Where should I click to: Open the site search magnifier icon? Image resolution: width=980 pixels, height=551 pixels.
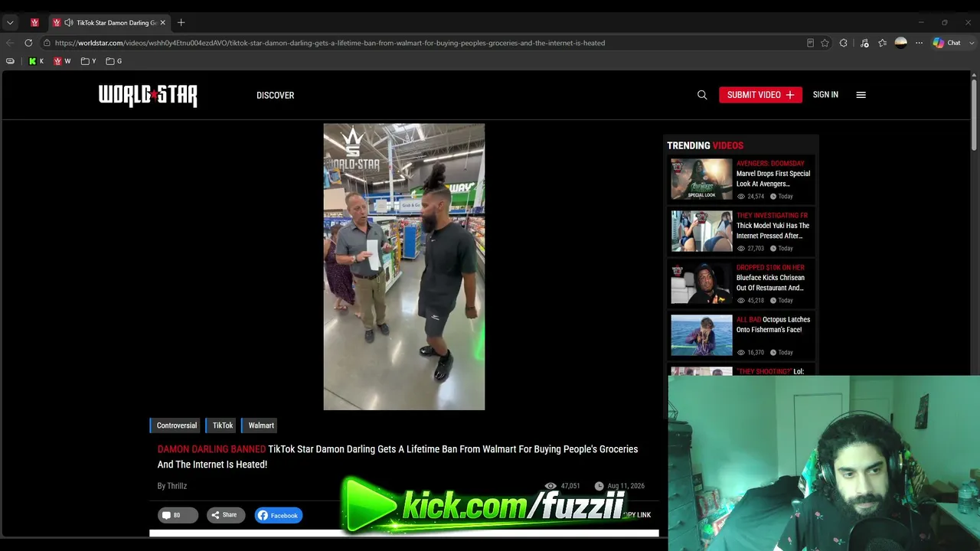click(x=702, y=95)
